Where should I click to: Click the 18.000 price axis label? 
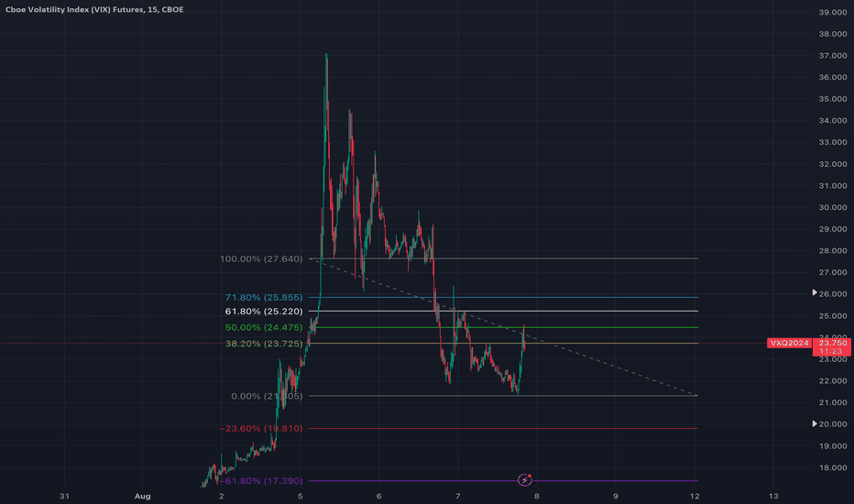coord(833,467)
